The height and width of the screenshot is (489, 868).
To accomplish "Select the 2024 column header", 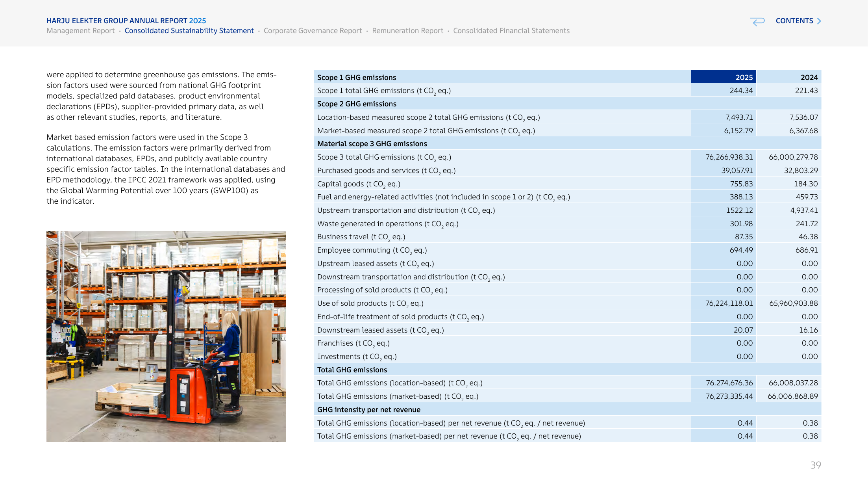I will pyautogui.click(x=788, y=77).
